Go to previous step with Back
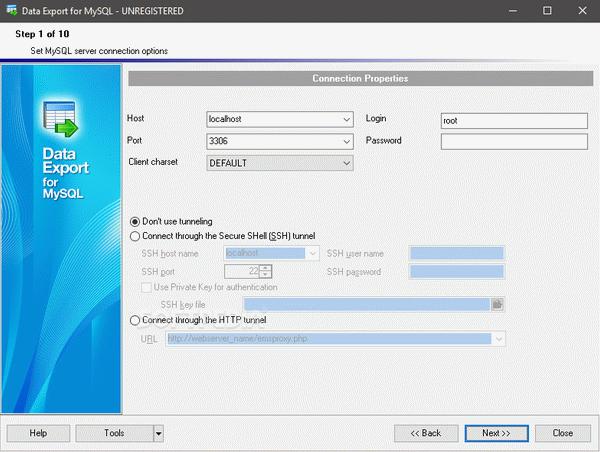Screen dimensions: 600x452 (426, 433)
